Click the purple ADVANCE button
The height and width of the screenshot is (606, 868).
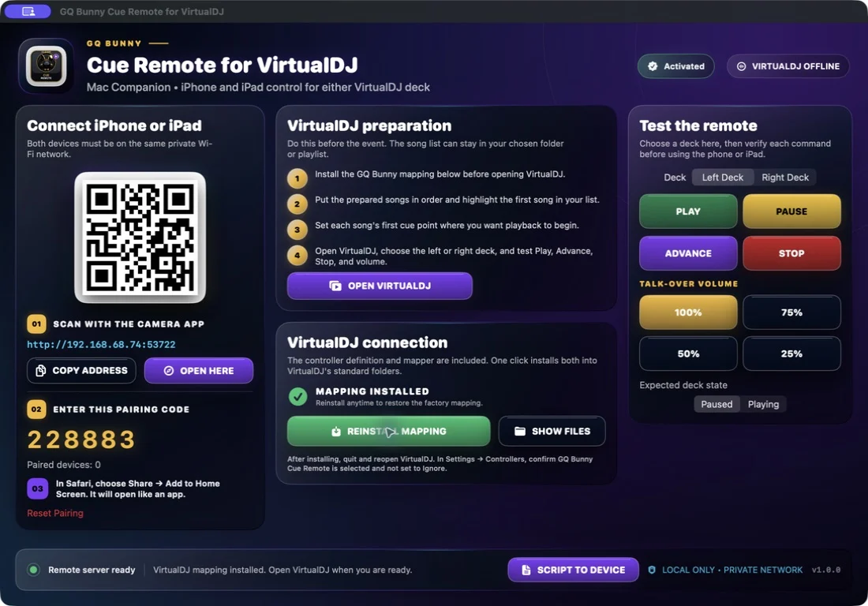coord(688,253)
